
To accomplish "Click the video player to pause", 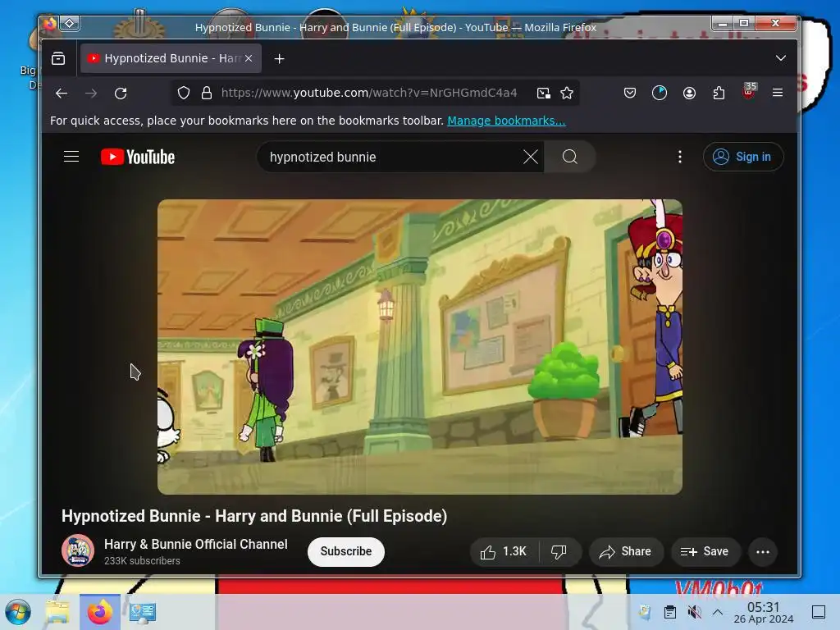I will [x=419, y=347].
